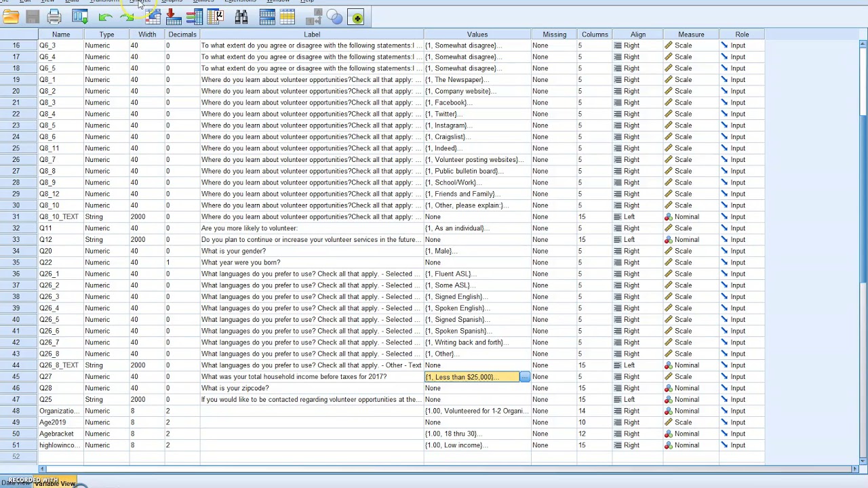Click Go to variable icon with red arrow

point(173,17)
